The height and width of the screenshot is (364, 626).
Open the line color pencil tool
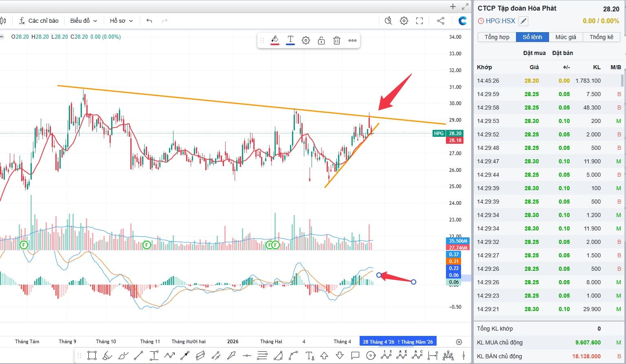275,40
